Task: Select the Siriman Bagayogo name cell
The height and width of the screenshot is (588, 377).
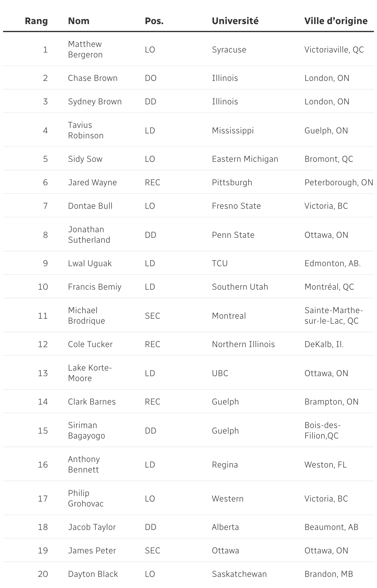Action: coord(87,430)
